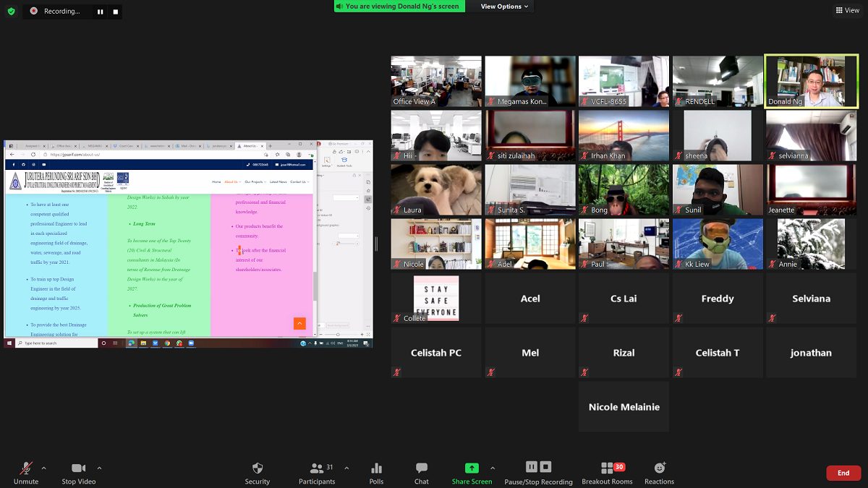This screenshot has width=868, height=488.
Task: Select Bong's jungle background tile
Action: click(x=624, y=189)
